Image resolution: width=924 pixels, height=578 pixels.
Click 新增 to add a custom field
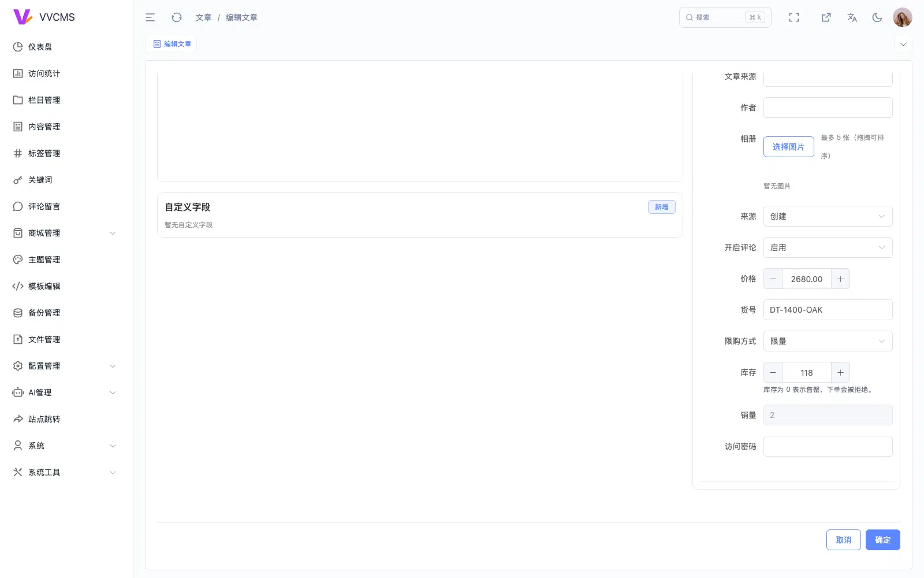point(661,207)
